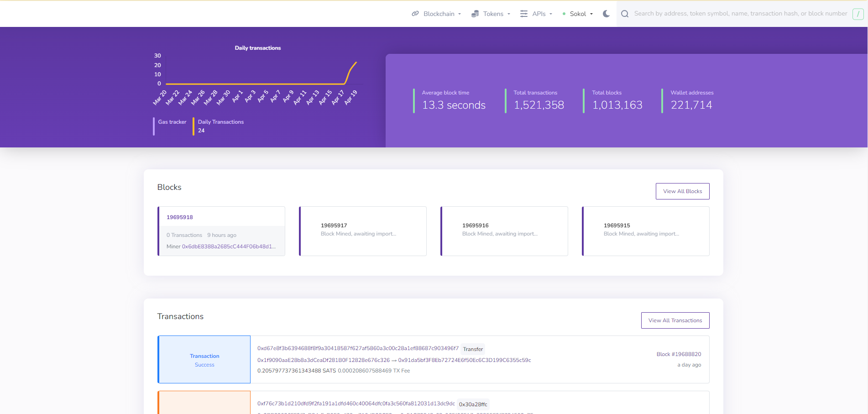Open the Blockchain menu

(436, 14)
